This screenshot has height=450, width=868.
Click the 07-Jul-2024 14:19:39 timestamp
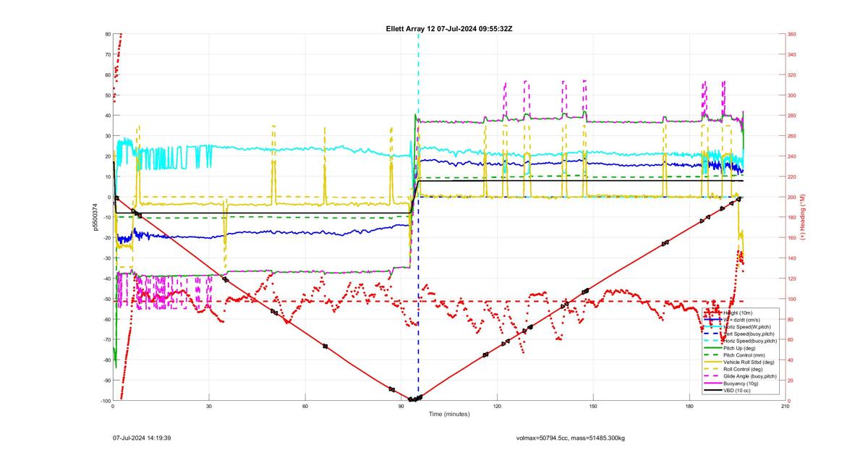pos(142,438)
